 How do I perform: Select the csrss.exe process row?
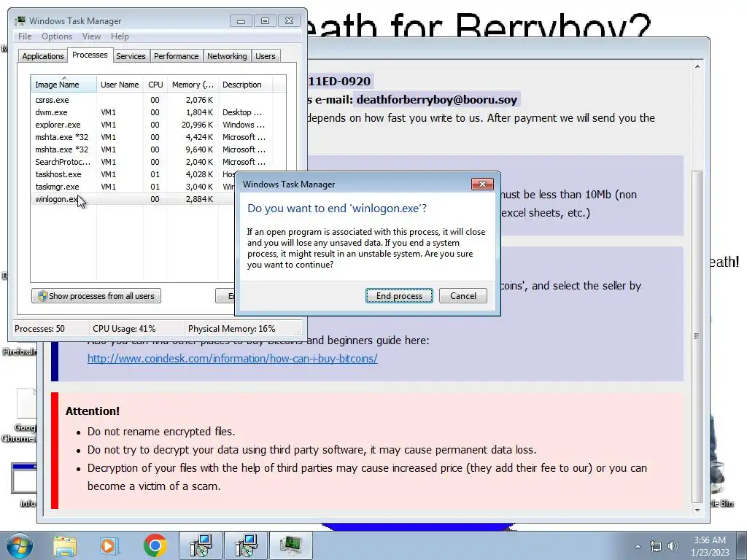[158, 100]
